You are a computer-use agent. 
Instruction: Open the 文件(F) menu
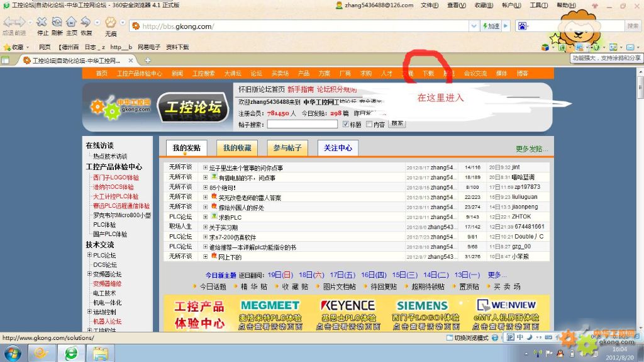pyautogui.click(x=430, y=5)
